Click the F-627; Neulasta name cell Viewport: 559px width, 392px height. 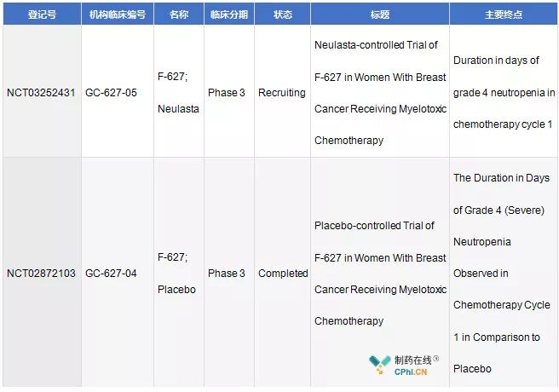[x=178, y=93]
